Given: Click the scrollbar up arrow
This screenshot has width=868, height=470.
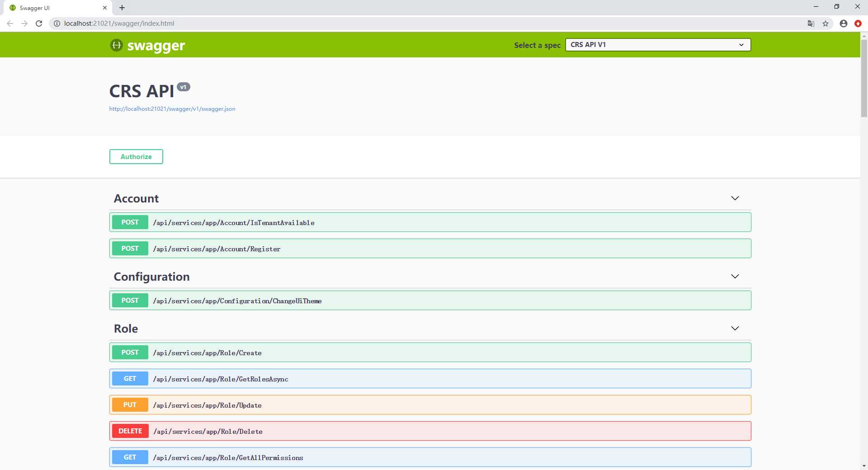Looking at the screenshot, I should pyautogui.click(x=864, y=35).
